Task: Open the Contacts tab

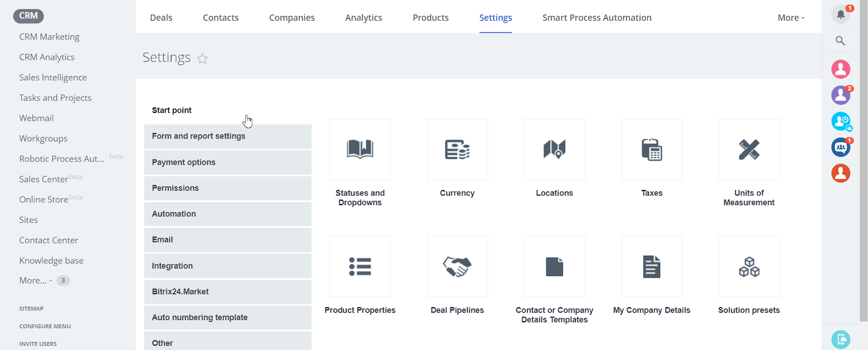Action: 221,17
